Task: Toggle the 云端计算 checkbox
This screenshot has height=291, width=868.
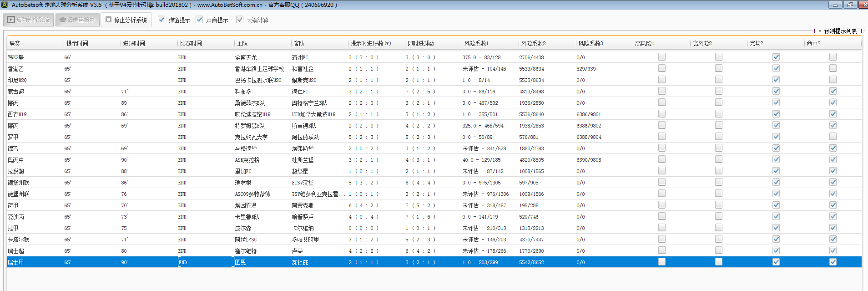Action: pos(240,20)
